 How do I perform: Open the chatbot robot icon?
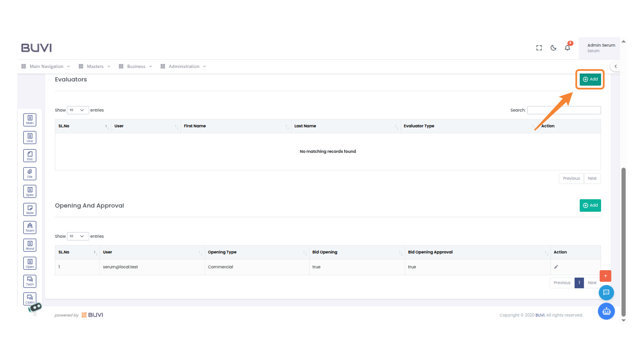(x=606, y=311)
